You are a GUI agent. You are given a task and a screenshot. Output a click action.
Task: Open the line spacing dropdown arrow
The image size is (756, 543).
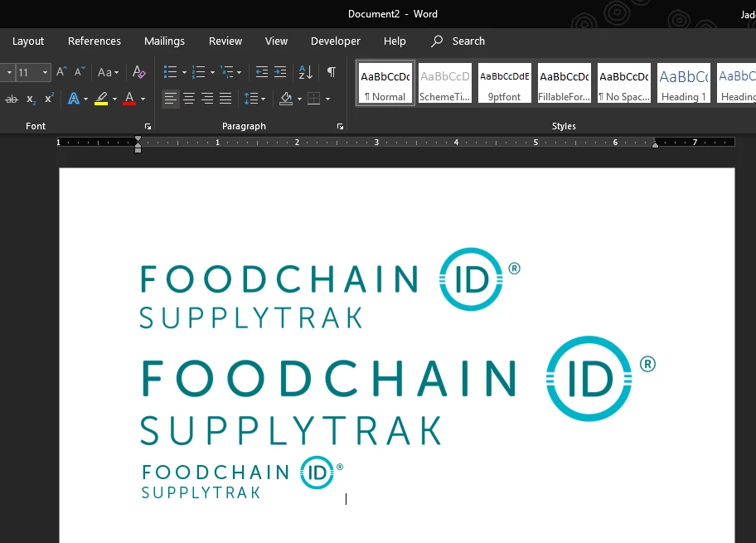click(264, 99)
